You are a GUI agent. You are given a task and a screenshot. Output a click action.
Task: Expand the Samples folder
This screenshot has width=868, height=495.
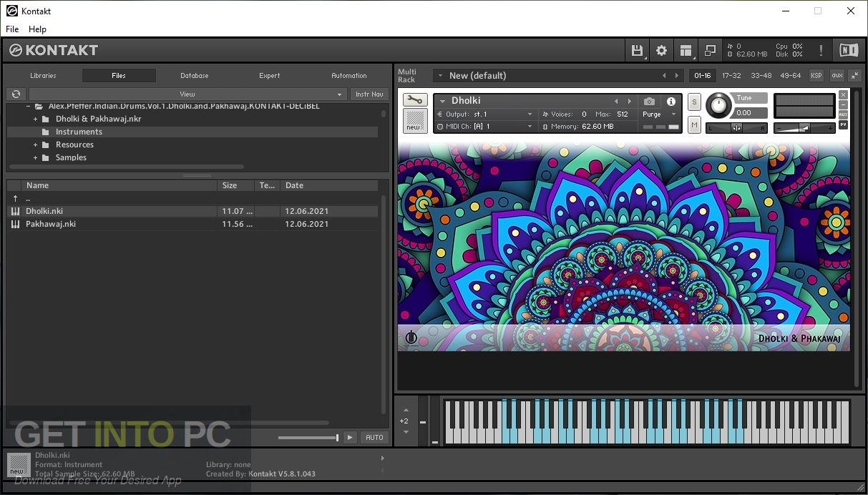[35, 157]
